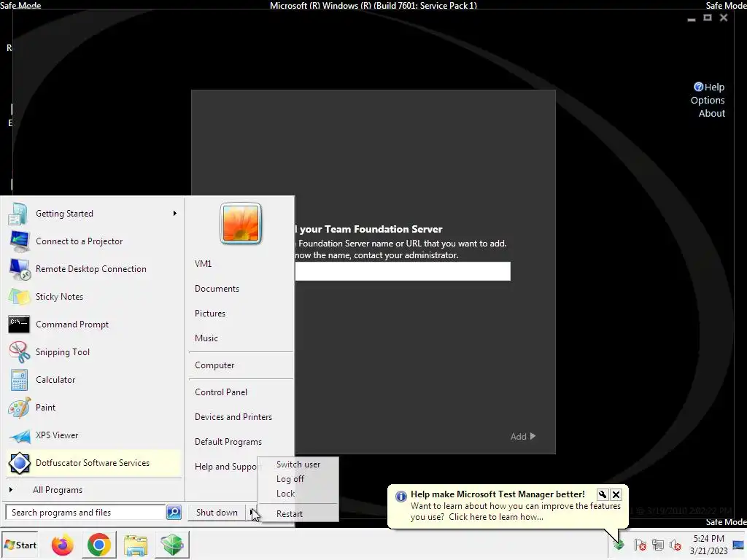Click the Start button
Viewport: 747px width, 560px height.
[20, 545]
